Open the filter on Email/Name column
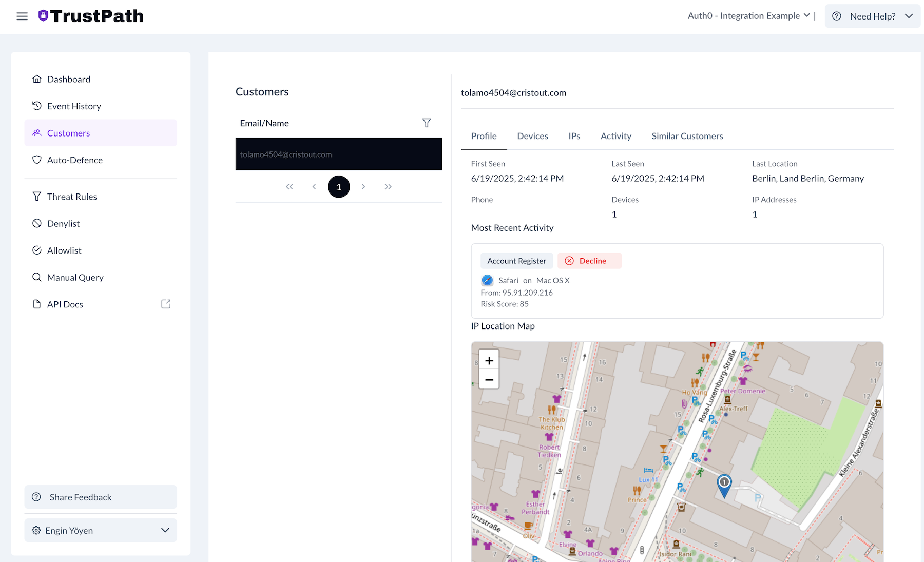 [427, 123]
